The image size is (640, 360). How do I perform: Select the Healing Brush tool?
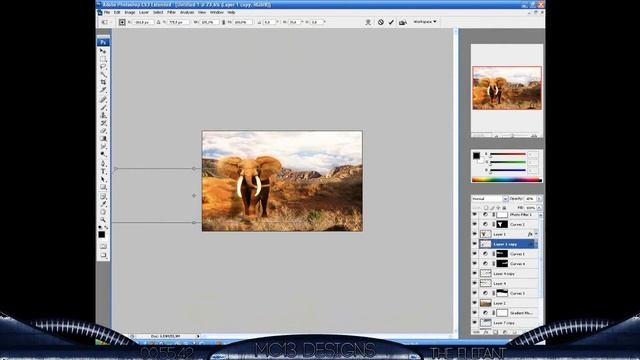103,99
